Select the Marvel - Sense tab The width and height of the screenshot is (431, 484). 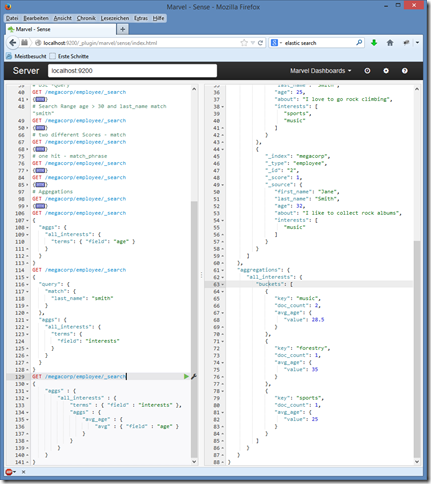tap(61, 29)
